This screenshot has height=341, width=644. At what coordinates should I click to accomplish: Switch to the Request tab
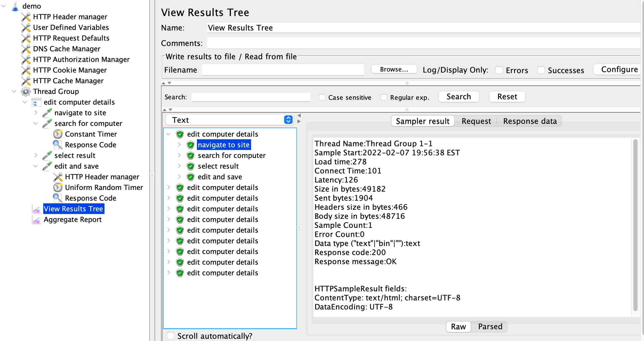476,121
